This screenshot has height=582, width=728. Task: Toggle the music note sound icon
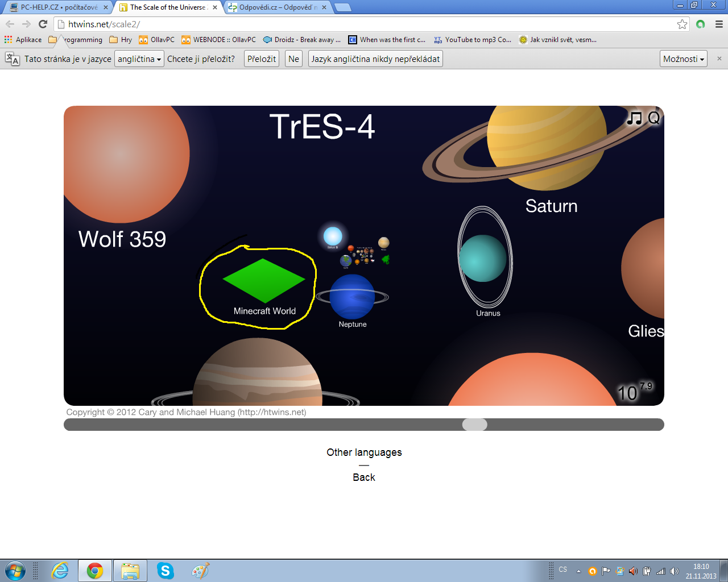click(634, 118)
